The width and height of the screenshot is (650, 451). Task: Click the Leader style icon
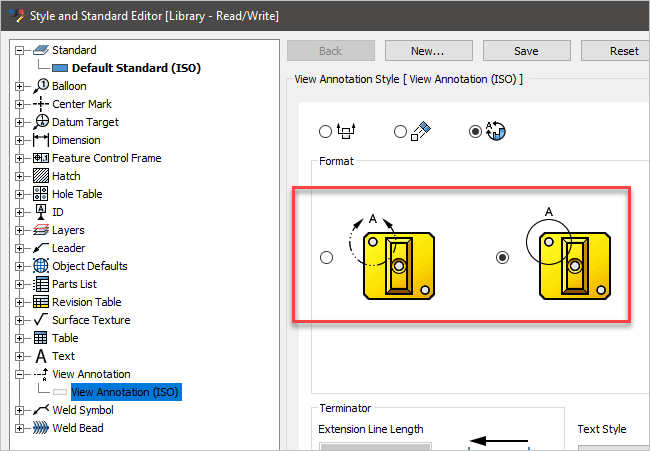click(x=41, y=248)
